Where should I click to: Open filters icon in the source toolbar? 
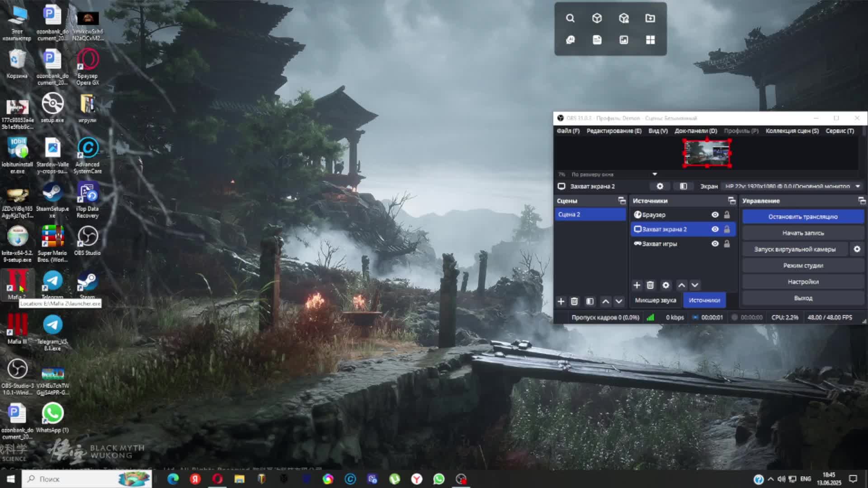683,186
